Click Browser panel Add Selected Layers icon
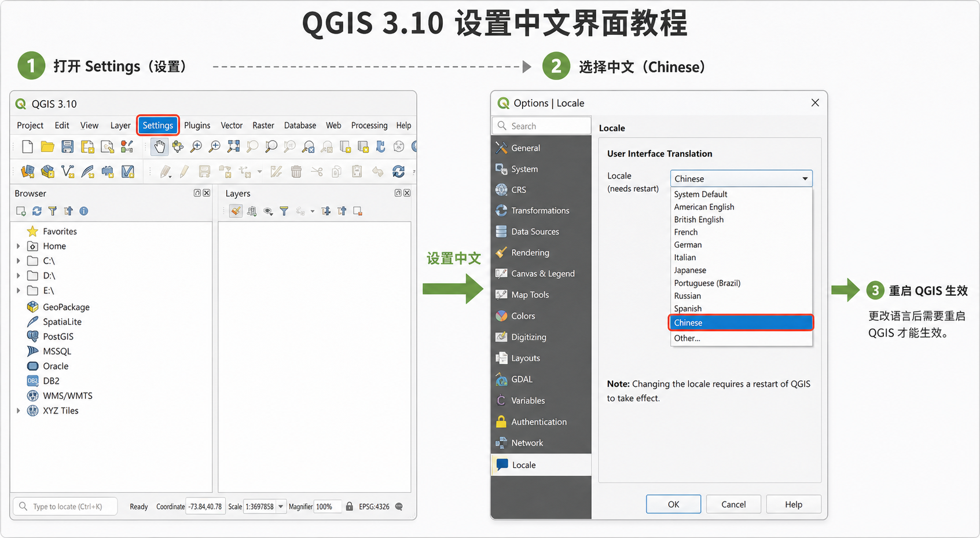The height and width of the screenshot is (538, 980). point(21,211)
